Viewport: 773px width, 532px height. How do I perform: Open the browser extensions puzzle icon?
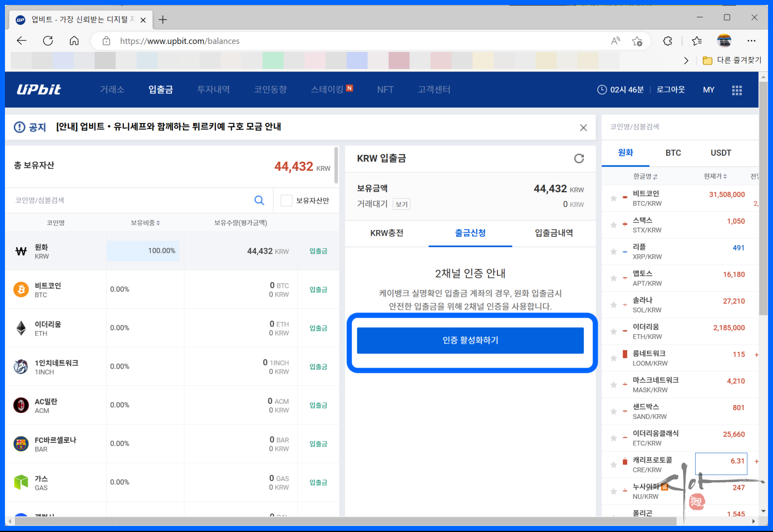click(667, 41)
